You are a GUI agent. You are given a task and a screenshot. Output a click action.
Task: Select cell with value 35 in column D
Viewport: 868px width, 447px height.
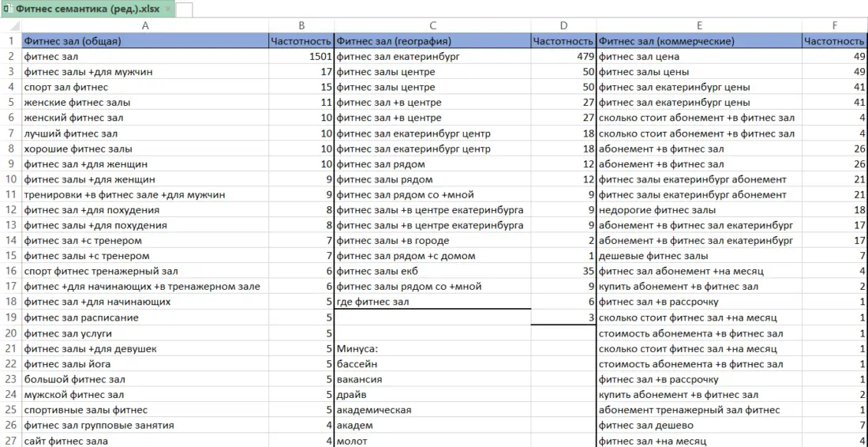coord(563,272)
